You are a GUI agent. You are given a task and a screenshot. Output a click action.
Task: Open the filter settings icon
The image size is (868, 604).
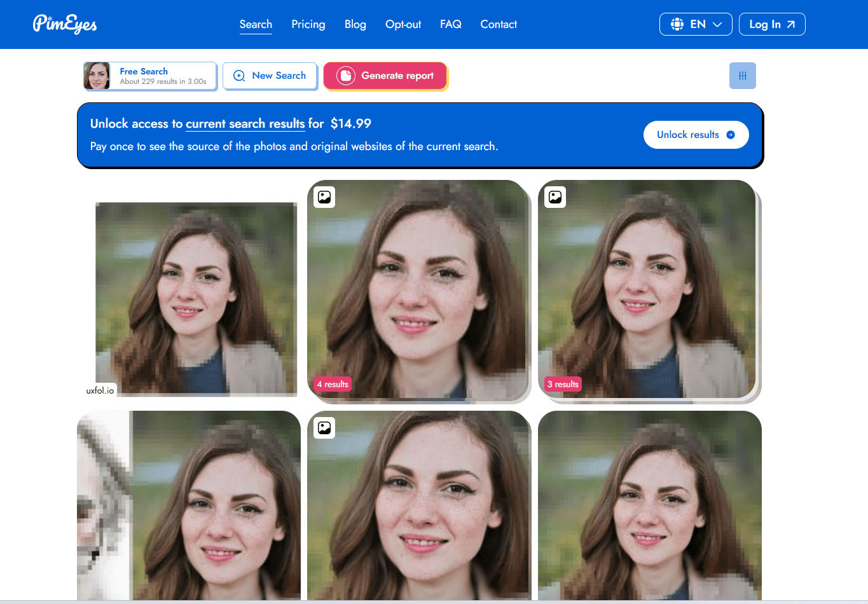pyautogui.click(x=742, y=76)
